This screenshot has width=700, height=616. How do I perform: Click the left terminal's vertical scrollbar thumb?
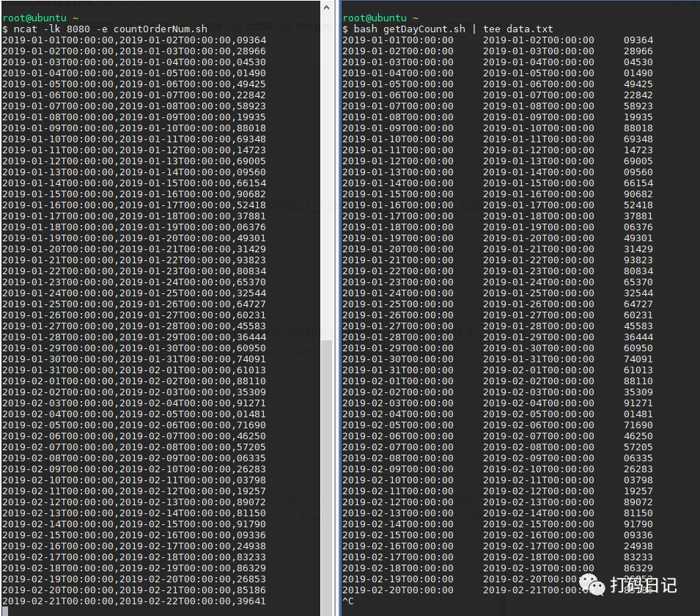(326, 478)
